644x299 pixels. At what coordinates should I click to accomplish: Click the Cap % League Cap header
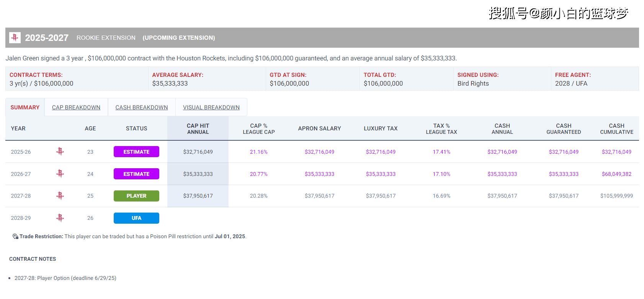click(259, 128)
